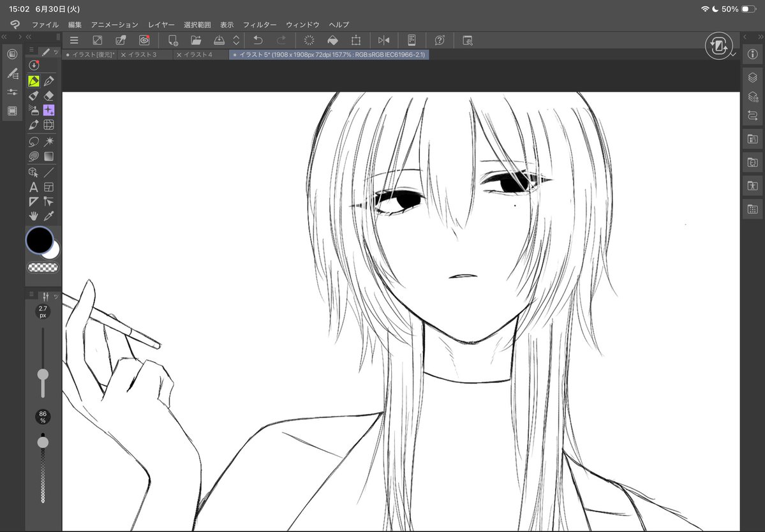Viewport: 765px width, 532px height.
Task: Open the Layer Property palette icon
Action: click(x=752, y=96)
